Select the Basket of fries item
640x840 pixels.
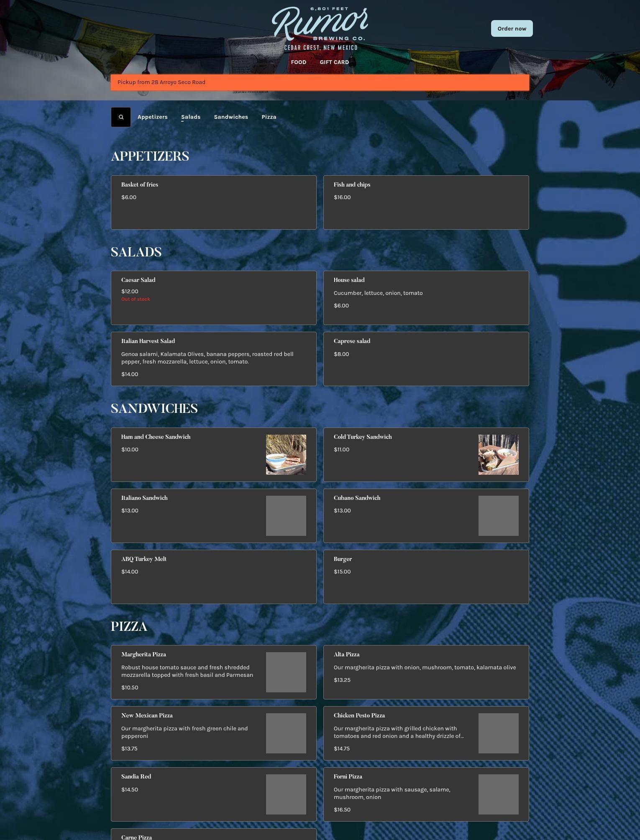(214, 202)
